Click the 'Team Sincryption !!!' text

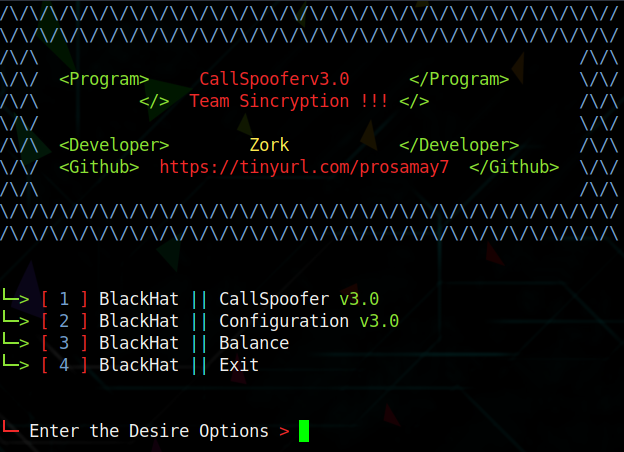(x=289, y=101)
